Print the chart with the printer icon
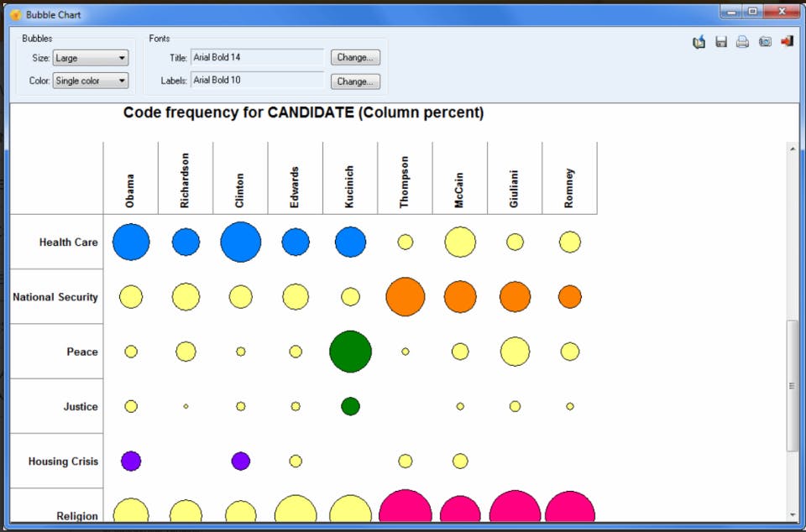This screenshot has width=806, height=532. 742,42
